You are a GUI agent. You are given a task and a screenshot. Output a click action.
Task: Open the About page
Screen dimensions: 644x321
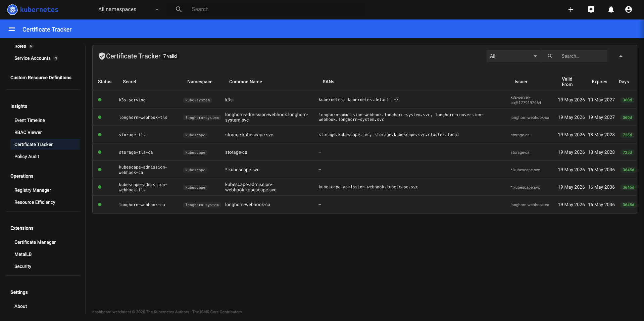coord(21,306)
